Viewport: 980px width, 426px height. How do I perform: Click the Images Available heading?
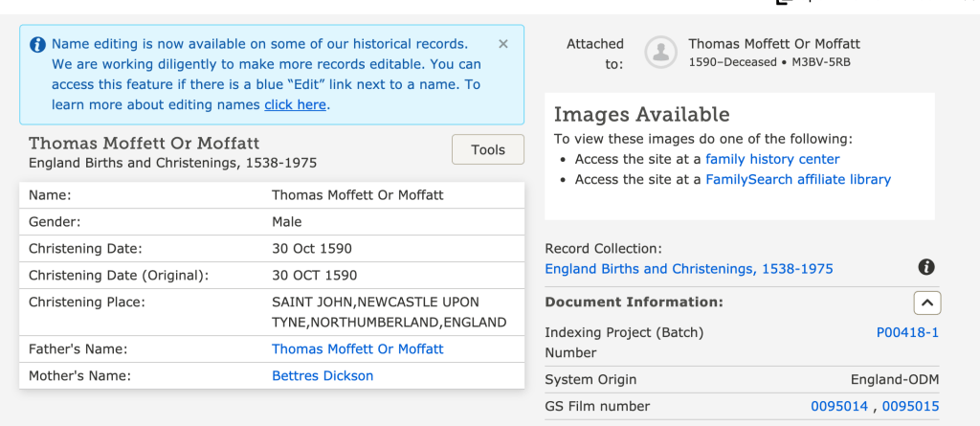tap(641, 114)
